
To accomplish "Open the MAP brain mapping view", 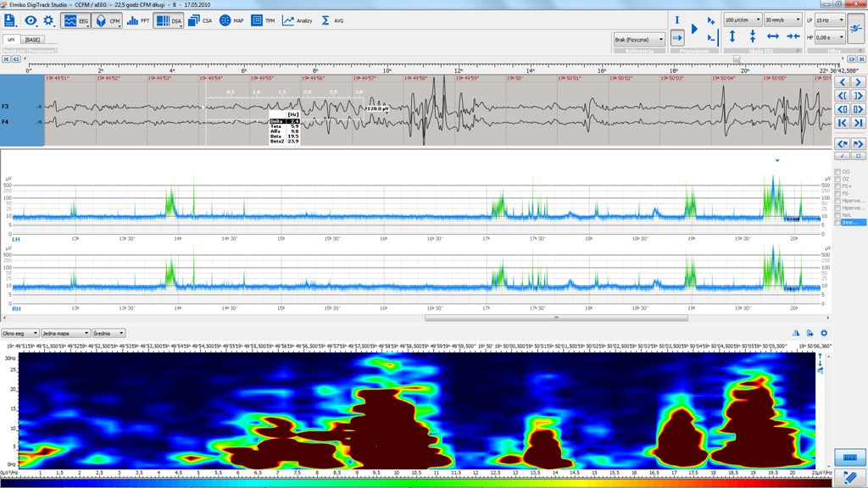I will tap(231, 21).
